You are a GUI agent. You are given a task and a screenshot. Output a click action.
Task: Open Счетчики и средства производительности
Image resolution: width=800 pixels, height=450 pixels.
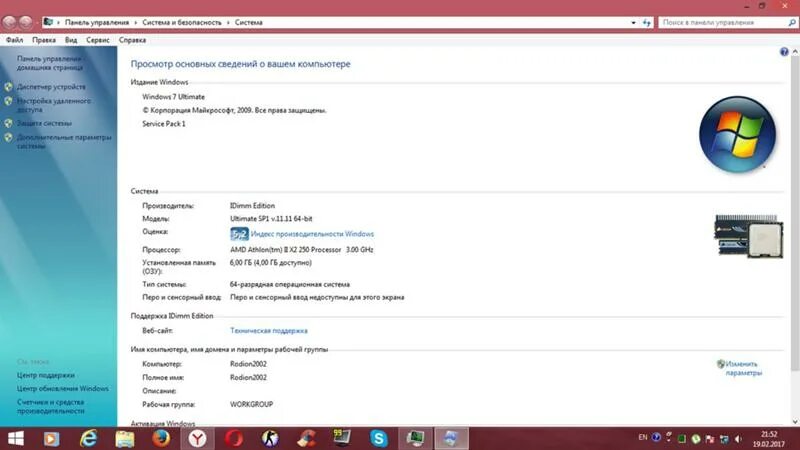51,406
